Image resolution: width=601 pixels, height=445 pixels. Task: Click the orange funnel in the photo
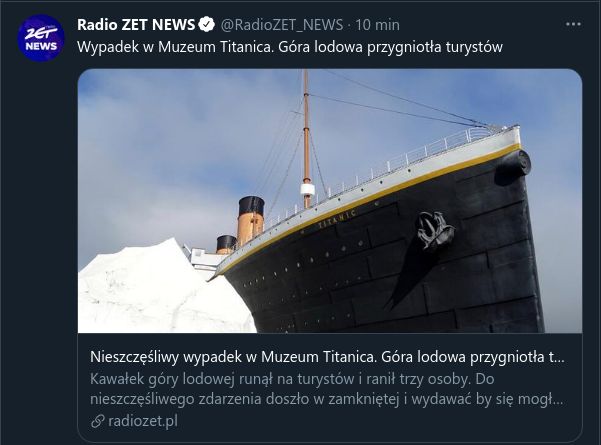coord(250,220)
